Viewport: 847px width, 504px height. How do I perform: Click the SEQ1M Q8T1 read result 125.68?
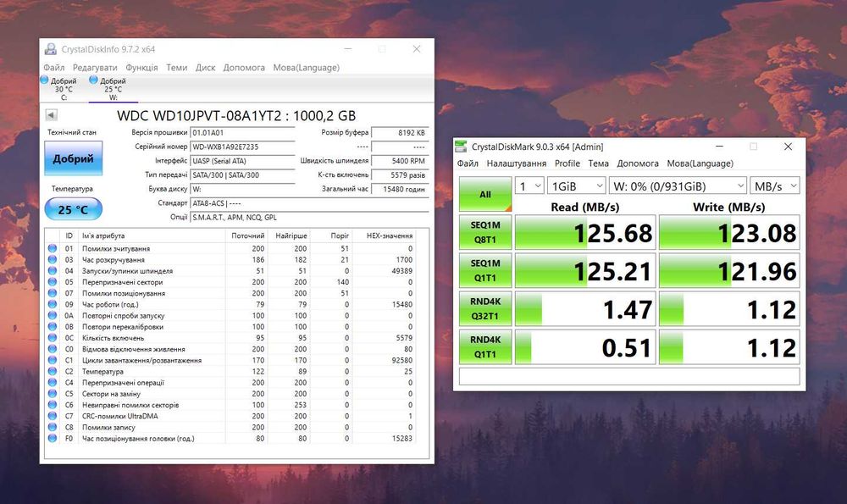pyautogui.click(x=585, y=232)
